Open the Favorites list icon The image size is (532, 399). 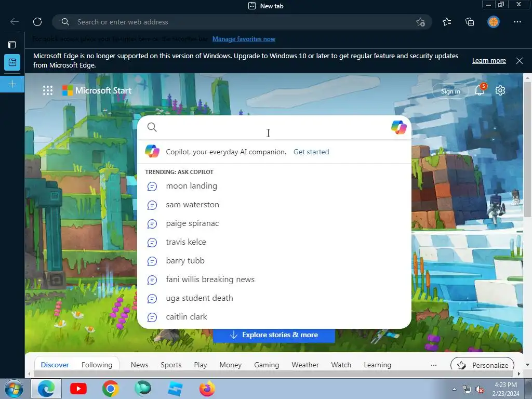point(447,22)
